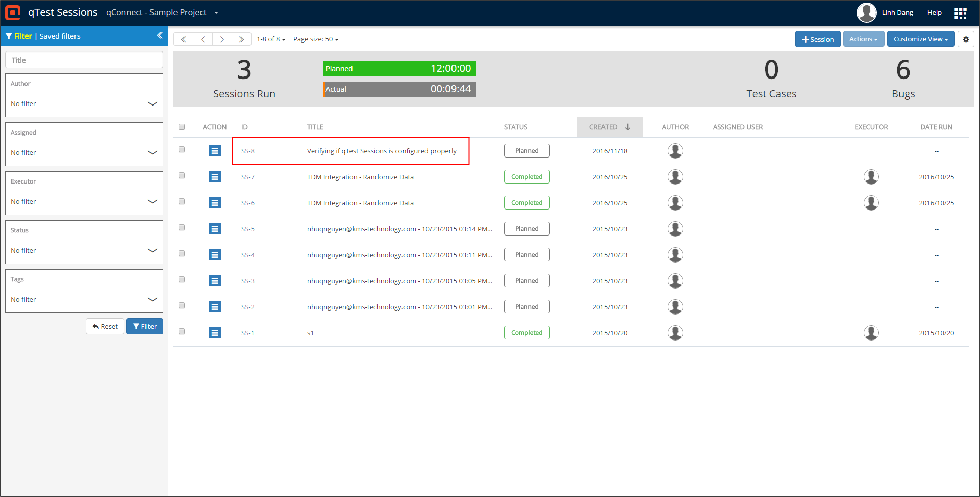Create a new session with +Session button
This screenshot has height=497, width=980.
point(818,39)
